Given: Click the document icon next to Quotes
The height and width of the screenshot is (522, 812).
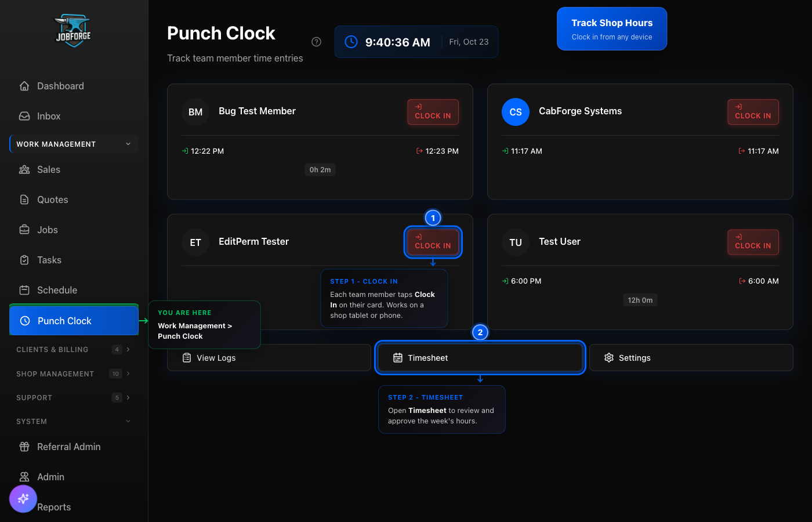Looking at the screenshot, I should pyautogui.click(x=24, y=200).
